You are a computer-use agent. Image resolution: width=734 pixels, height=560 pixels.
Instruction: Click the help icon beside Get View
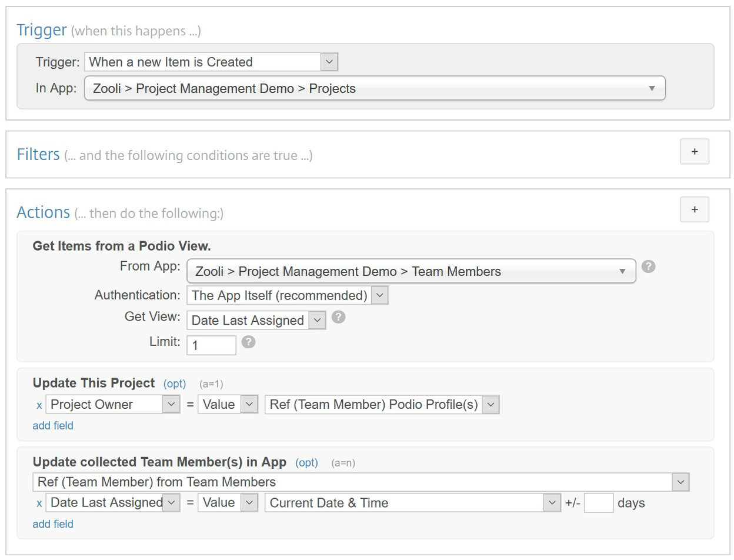pos(338,317)
